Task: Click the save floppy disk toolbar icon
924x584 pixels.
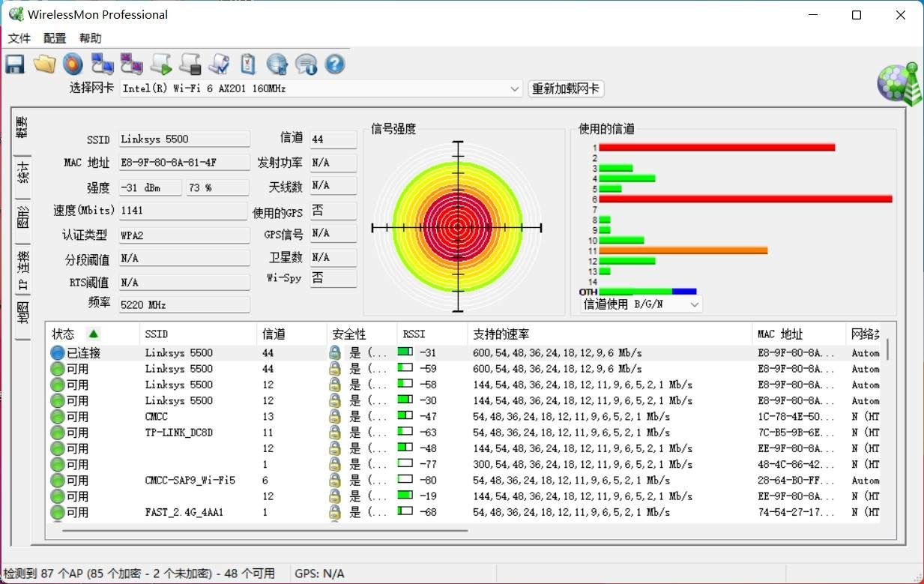Action: point(15,64)
